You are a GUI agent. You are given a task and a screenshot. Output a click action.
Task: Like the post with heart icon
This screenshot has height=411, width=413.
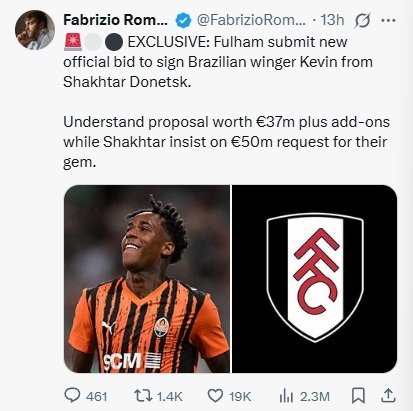pos(215,396)
